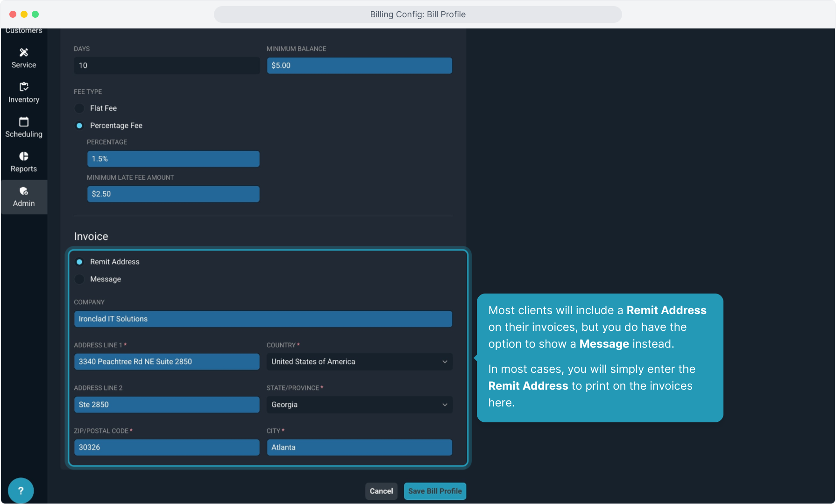Select the Percentage Fee radio button
This screenshot has width=836, height=504.
click(79, 126)
